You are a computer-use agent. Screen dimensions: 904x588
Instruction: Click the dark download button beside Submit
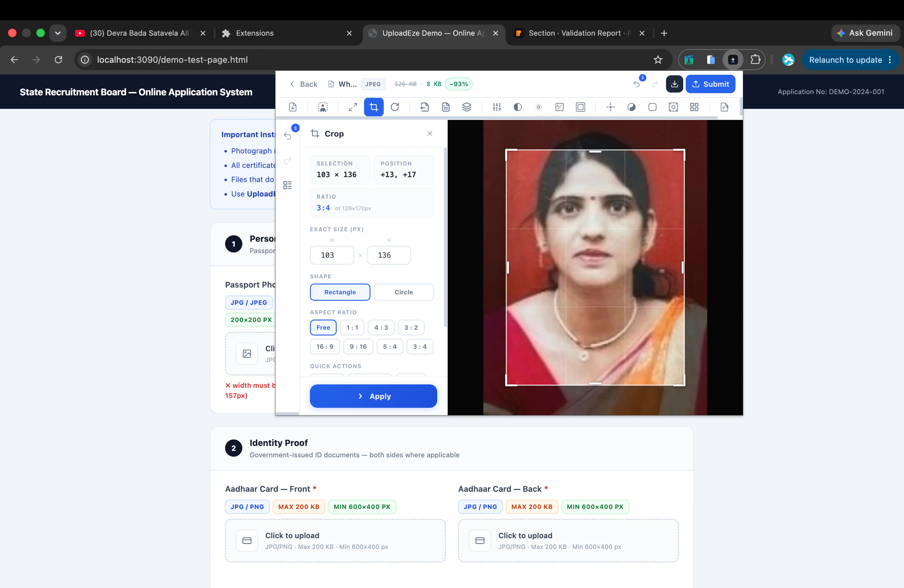point(674,84)
